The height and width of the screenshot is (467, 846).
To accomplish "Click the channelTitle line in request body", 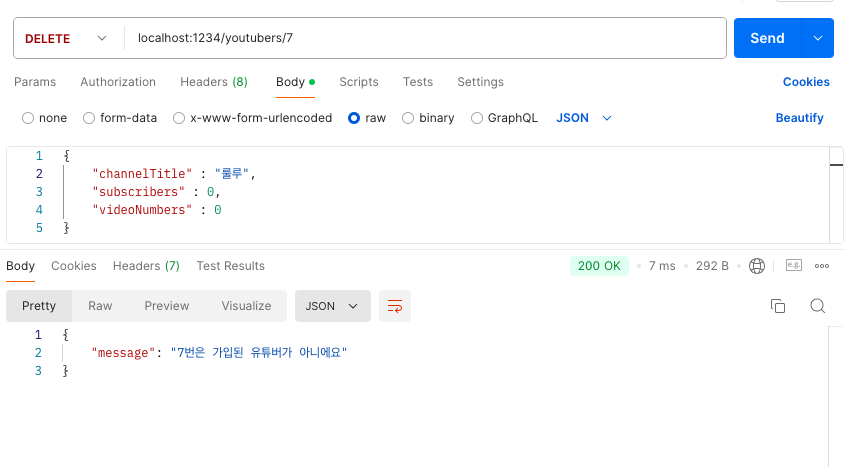I will 174,174.
